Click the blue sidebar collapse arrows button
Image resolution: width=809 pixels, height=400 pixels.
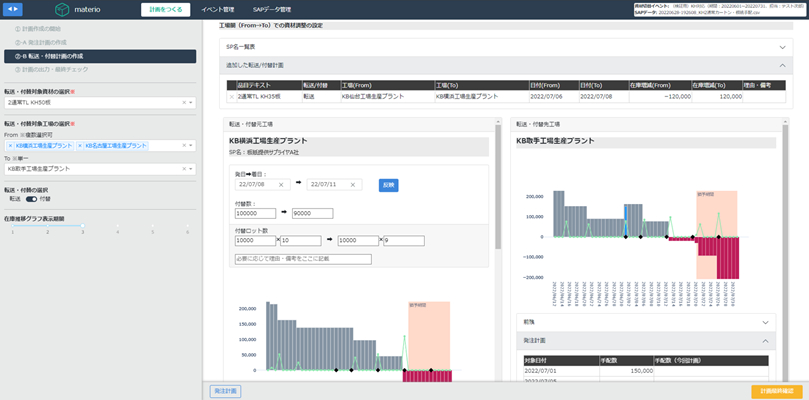[14, 9]
